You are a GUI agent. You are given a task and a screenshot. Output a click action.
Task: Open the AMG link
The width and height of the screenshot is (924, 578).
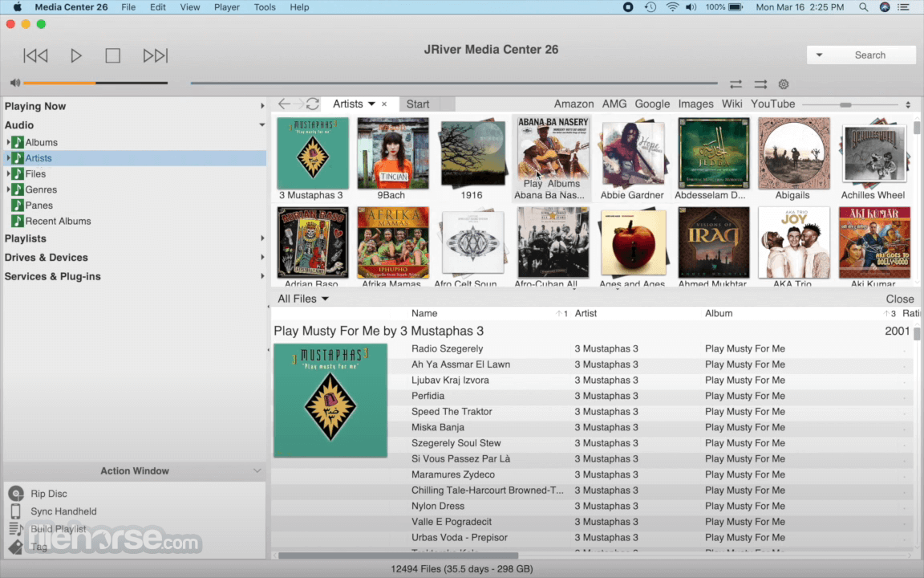pyautogui.click(x=614, y=104)
